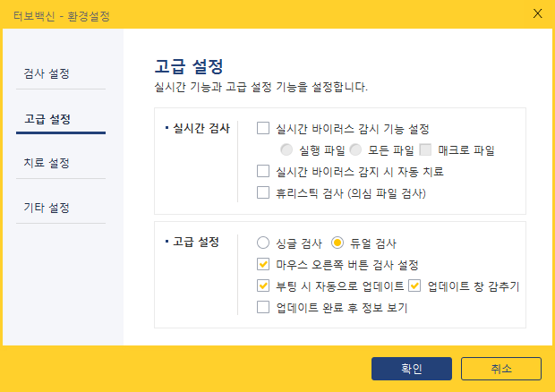Select the 고급 설정 sidebar tab

click(48, 118)
